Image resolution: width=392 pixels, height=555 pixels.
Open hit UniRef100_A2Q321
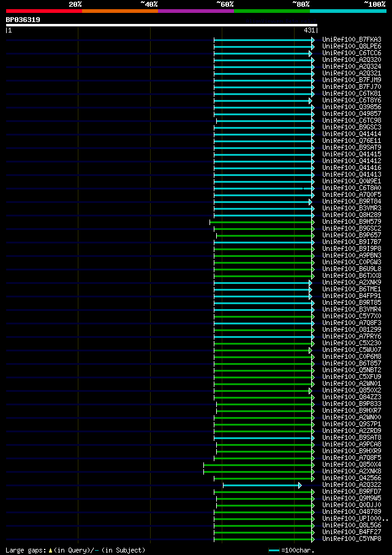[x=352, y=73]
